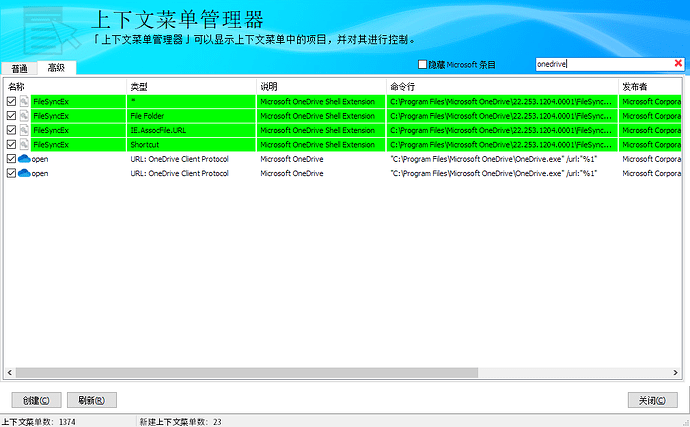
Task: Click OneDrive cloud icon of first open entry
Action: pos(24,158)
